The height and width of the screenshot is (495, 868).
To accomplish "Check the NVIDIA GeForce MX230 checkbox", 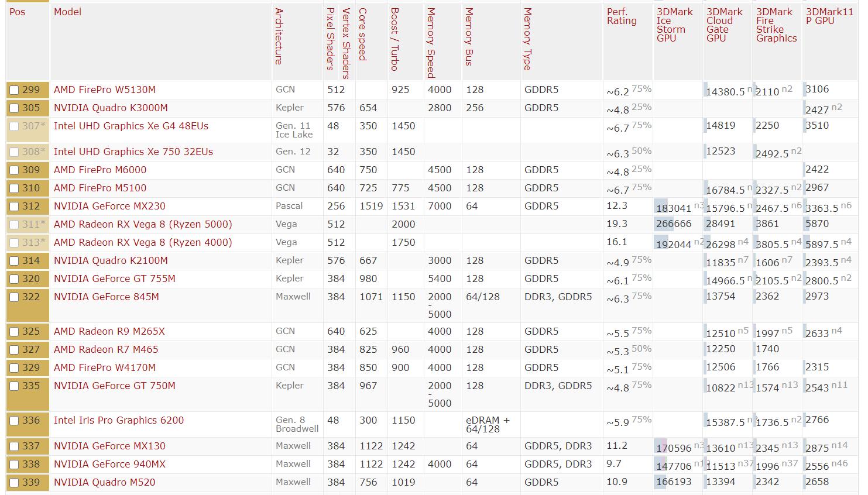I will (14, 207).
